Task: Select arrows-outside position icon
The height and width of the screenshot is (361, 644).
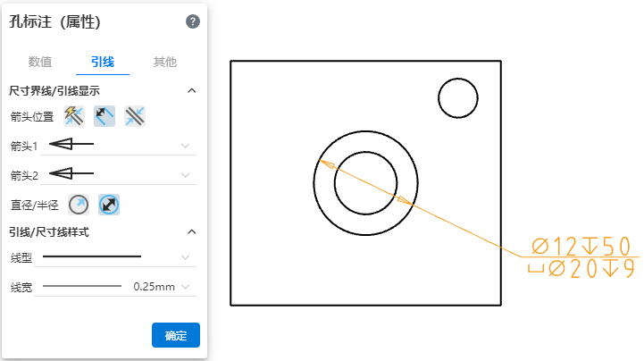Action: (135, 115)
